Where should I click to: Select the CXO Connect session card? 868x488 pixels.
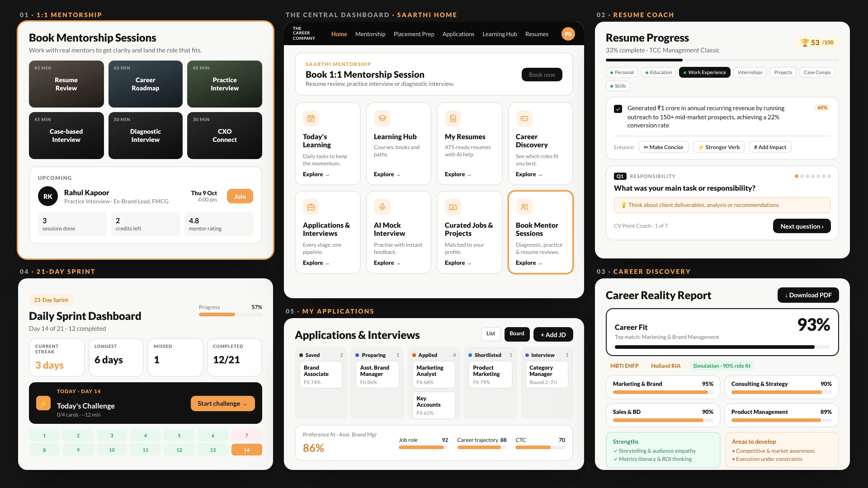225,136
